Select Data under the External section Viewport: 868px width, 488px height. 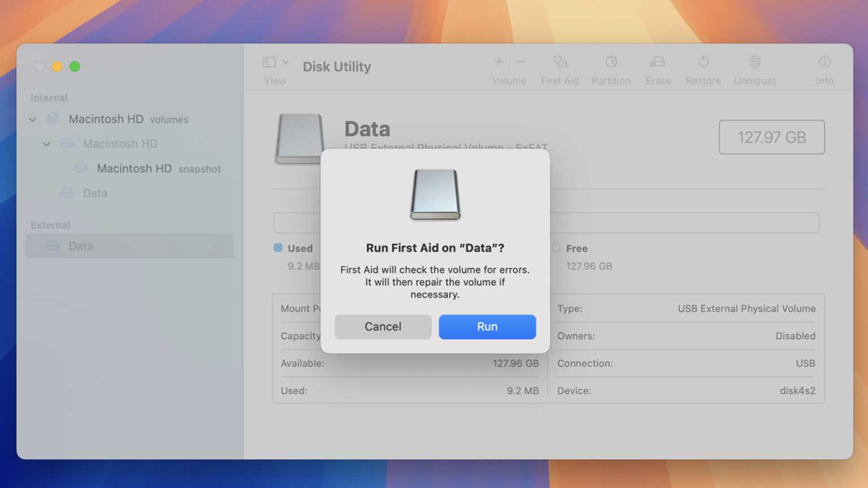pos(81,246)
